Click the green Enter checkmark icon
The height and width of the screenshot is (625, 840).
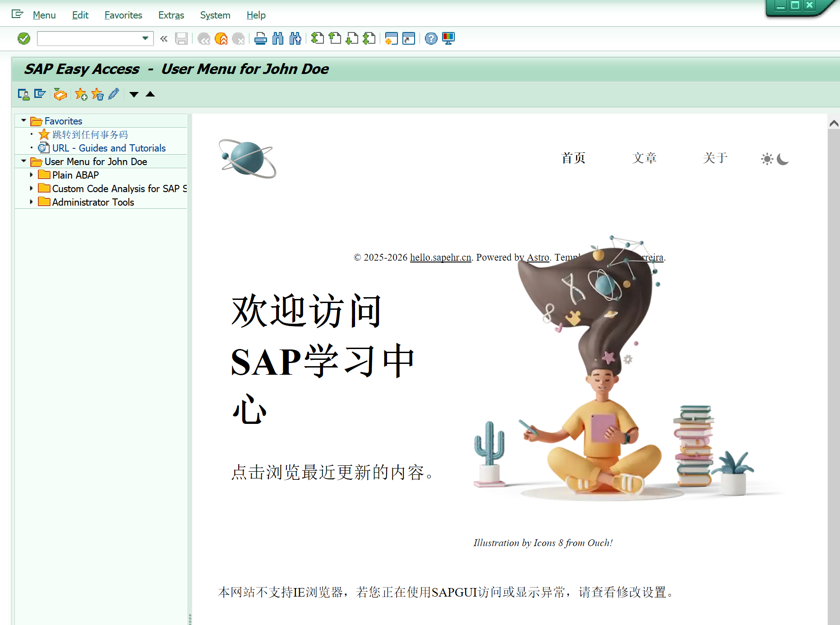[x=24, y=39]
